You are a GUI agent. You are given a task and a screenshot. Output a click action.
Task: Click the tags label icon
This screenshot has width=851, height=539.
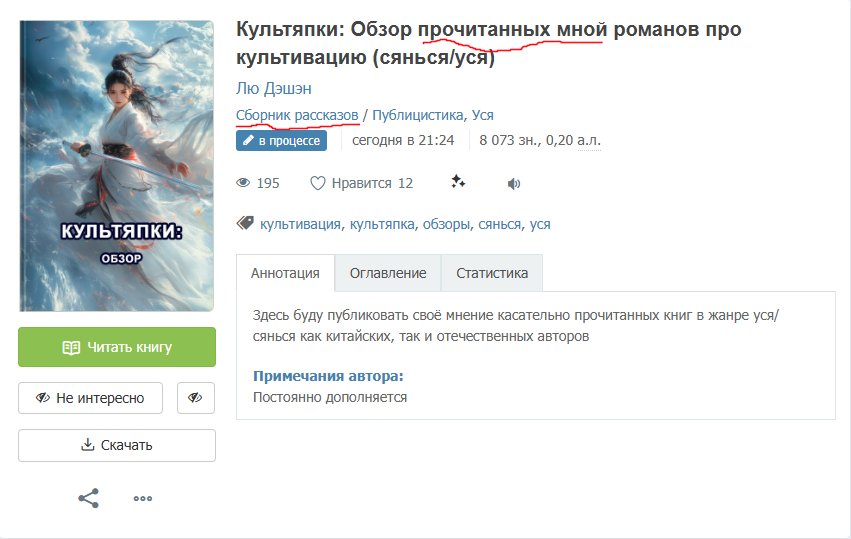[x=245, y=223]
